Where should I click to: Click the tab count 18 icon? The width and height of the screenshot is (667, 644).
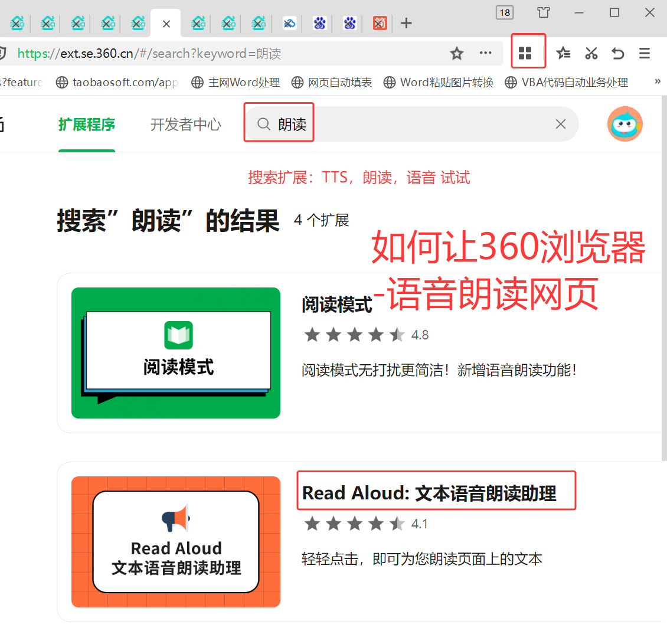505,13
